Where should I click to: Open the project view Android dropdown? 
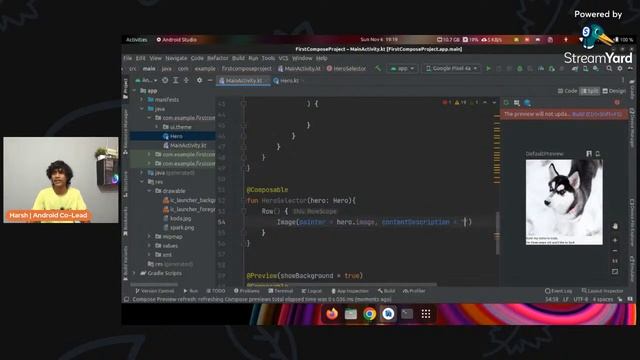click(146, 80)
